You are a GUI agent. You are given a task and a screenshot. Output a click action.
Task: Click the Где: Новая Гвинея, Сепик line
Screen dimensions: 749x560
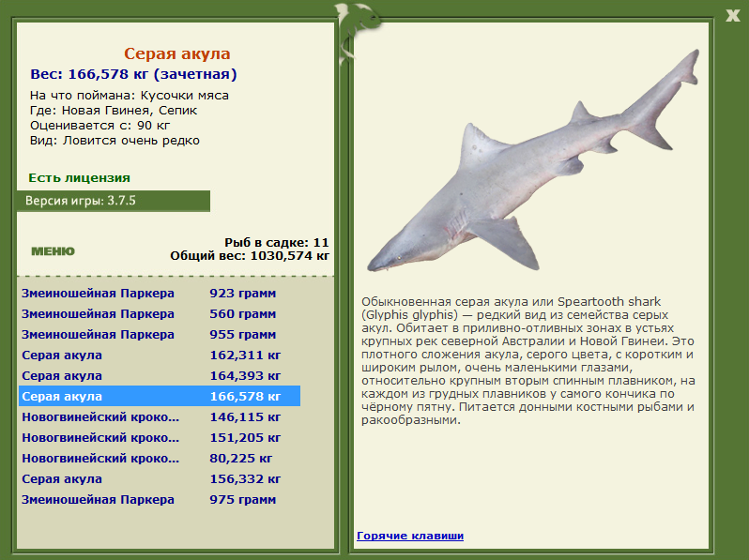[x=114, y=111]
